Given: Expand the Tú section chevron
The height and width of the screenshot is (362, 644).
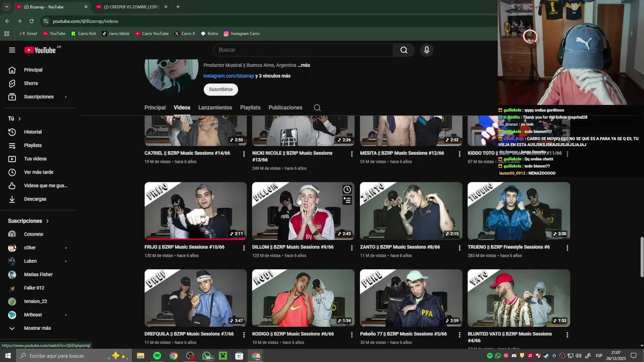Looking at the screenshot, I should 20,119.
